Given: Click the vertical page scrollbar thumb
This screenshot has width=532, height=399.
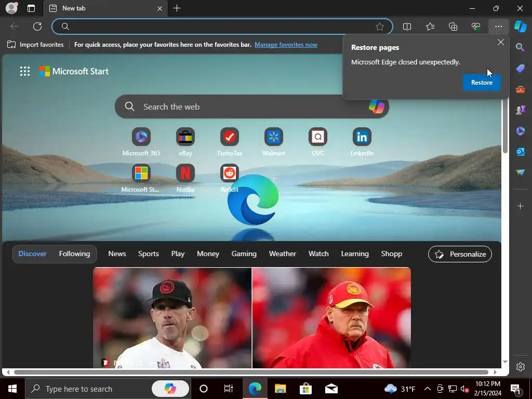Looking at the screenshot, I should pos(505,126).
